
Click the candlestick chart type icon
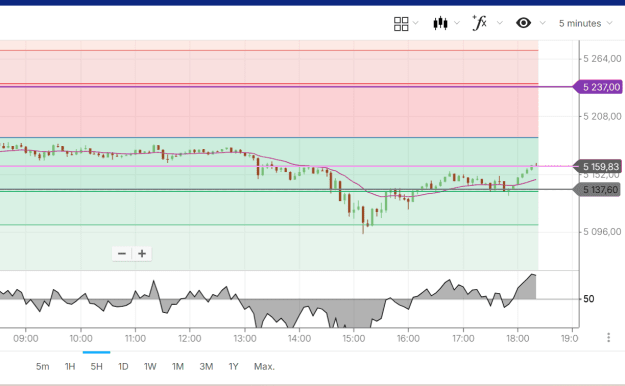point(440,23)
